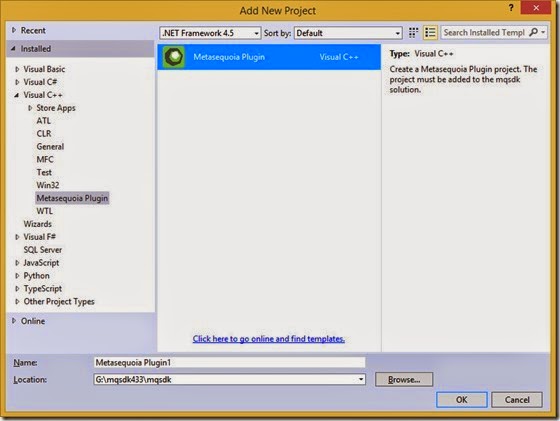Screen dimensions: 560x421
Task: Select SQL Server category
Action: pyautogui.click(x=42, y=250)
